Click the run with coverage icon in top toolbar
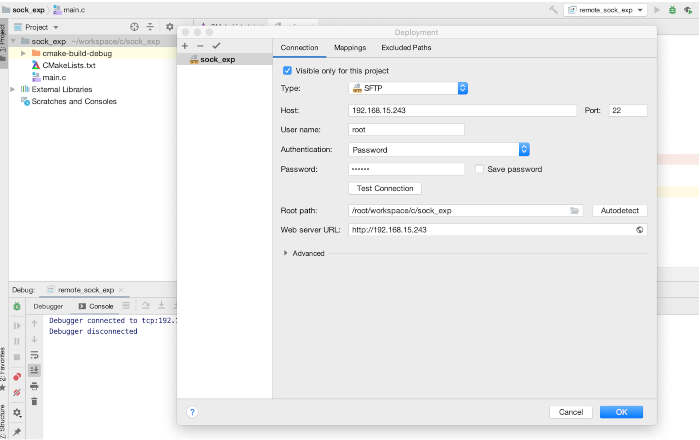 click(688, 10)
